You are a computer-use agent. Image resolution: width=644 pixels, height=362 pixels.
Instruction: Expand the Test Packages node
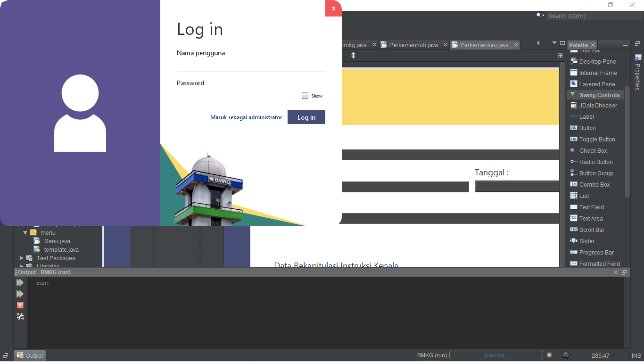pos(22,258)
